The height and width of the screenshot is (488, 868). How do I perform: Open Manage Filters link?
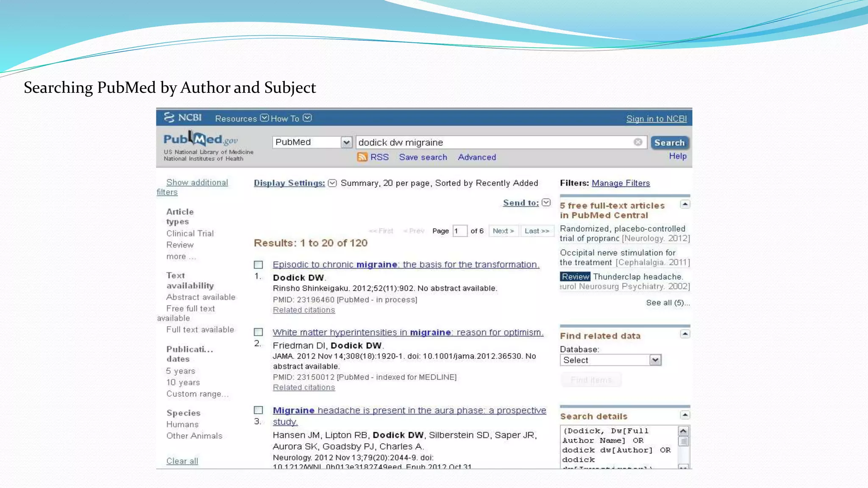point(620,183)
